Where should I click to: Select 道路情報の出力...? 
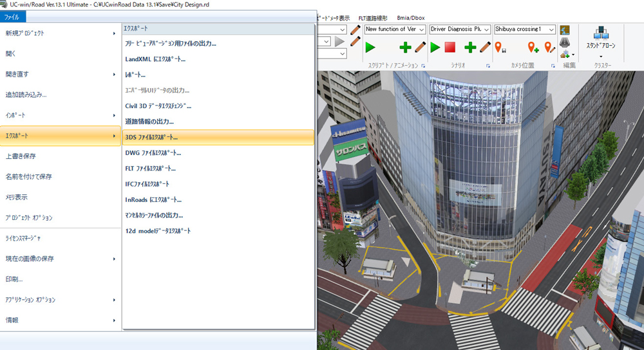click(x=218, y=122)
